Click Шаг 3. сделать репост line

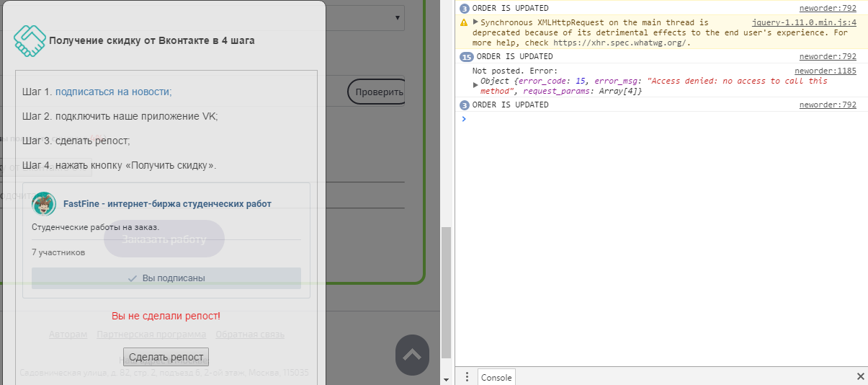(76, 141)
